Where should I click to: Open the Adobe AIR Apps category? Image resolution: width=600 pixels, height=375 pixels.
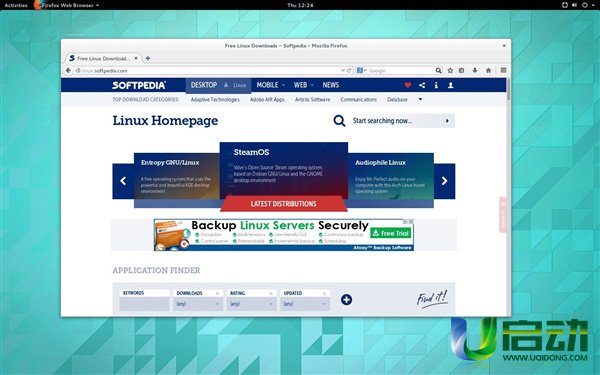pos(267,99)
